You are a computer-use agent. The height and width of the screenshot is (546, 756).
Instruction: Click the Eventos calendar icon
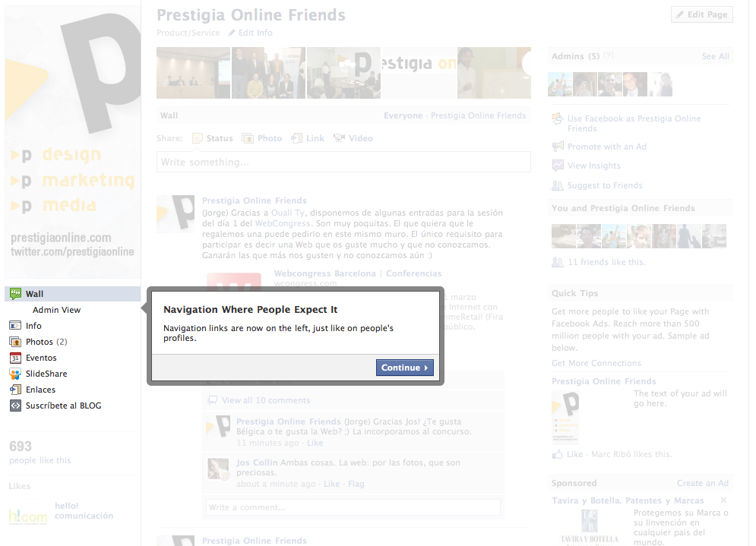click(x=15, y=358)
